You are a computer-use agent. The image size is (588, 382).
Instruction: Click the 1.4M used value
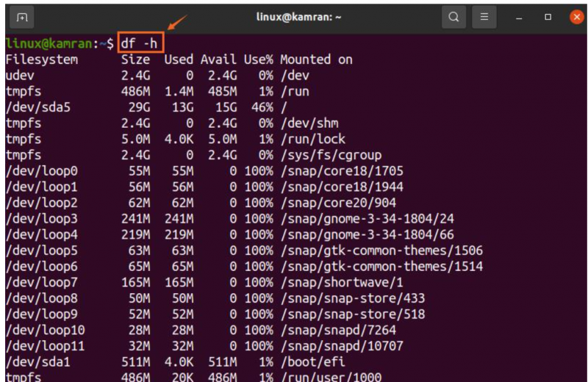tap(179, 92)
